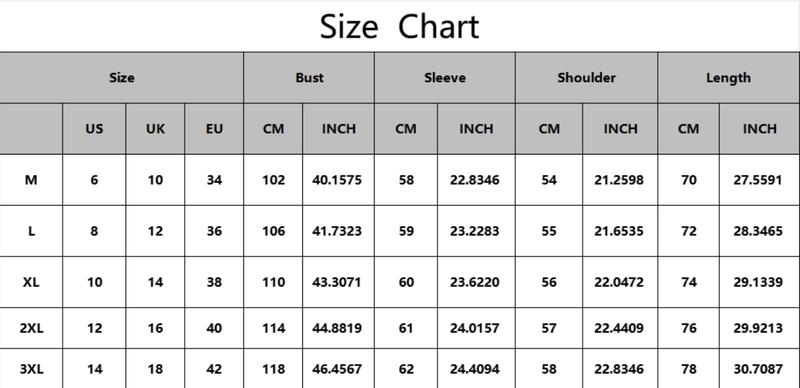Select the XL size row label

[x=31, y=282]
